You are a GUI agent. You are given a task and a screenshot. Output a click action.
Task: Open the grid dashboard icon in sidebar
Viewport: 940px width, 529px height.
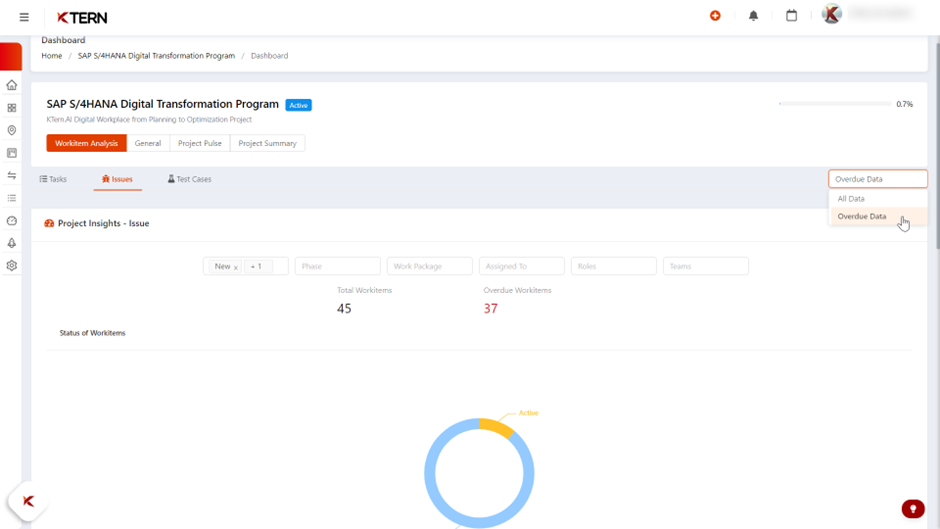(11, 108)
